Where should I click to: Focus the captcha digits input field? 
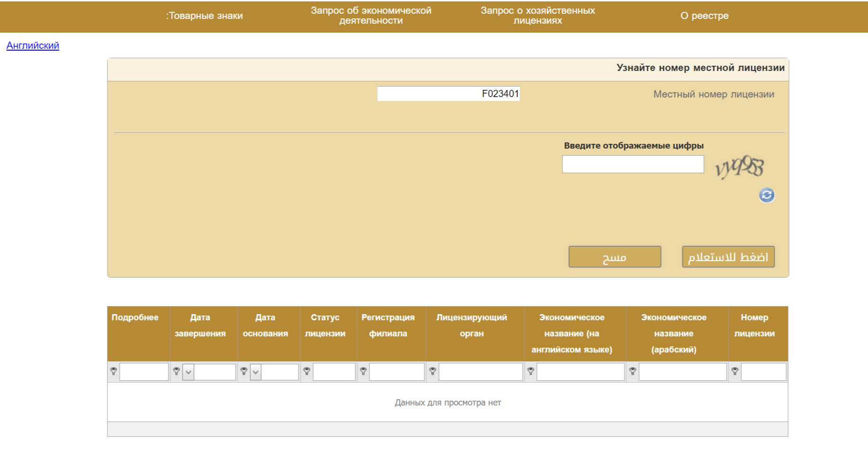pyautogui.click(x=633, y=164)
